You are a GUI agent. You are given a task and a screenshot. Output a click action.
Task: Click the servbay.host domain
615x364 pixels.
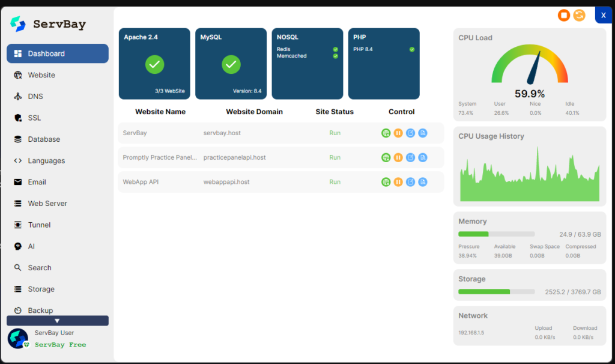(x=222, y=133)
